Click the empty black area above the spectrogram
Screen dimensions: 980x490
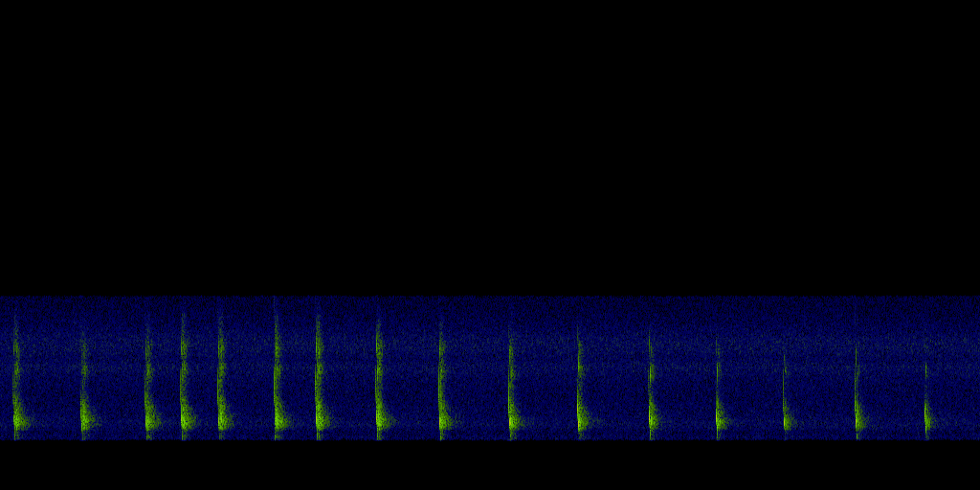[x=490, y=144]
